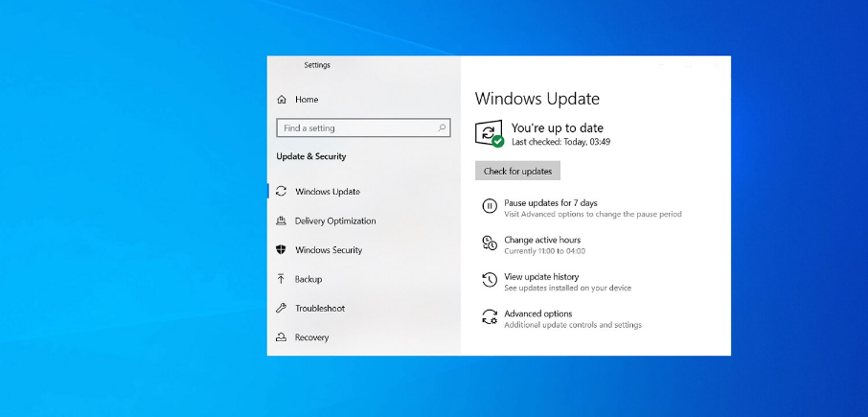Select Windows Security label in sidebar
868x417 pixels.
click(329, 250)
